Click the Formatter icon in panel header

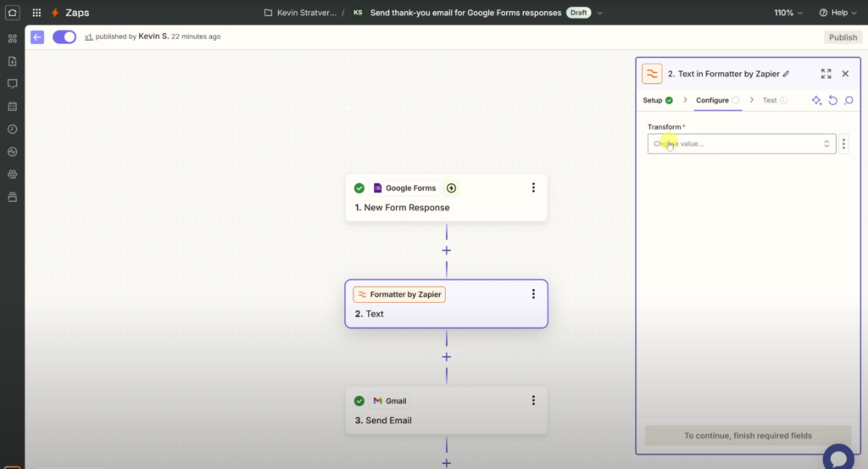click(652, 74)
